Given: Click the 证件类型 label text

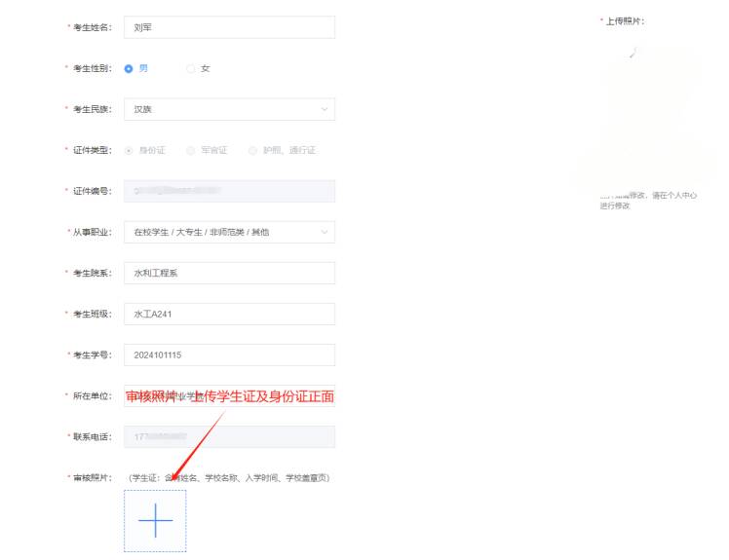Looking at the screenshot, I should point(92,151).
